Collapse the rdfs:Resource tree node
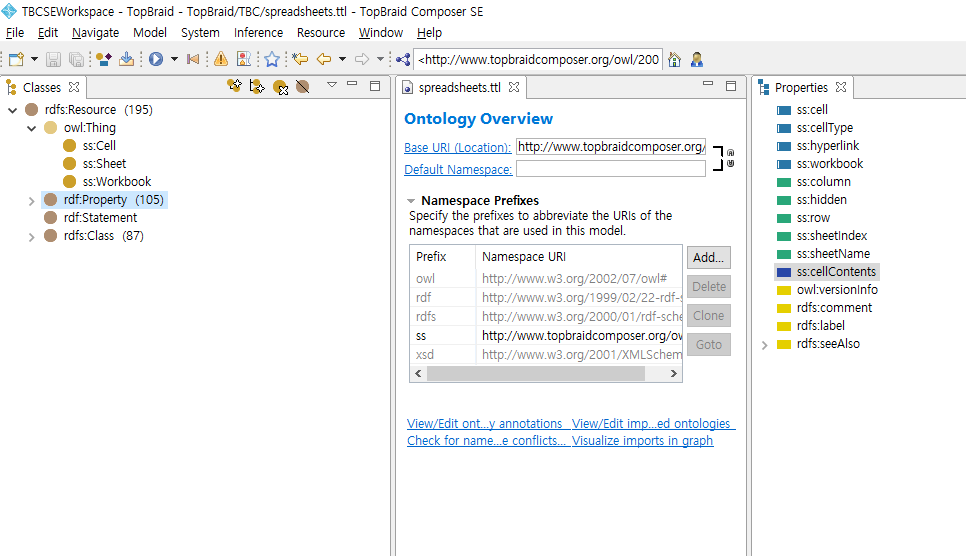Screen dimensions: 966x556 click(12, 110)
